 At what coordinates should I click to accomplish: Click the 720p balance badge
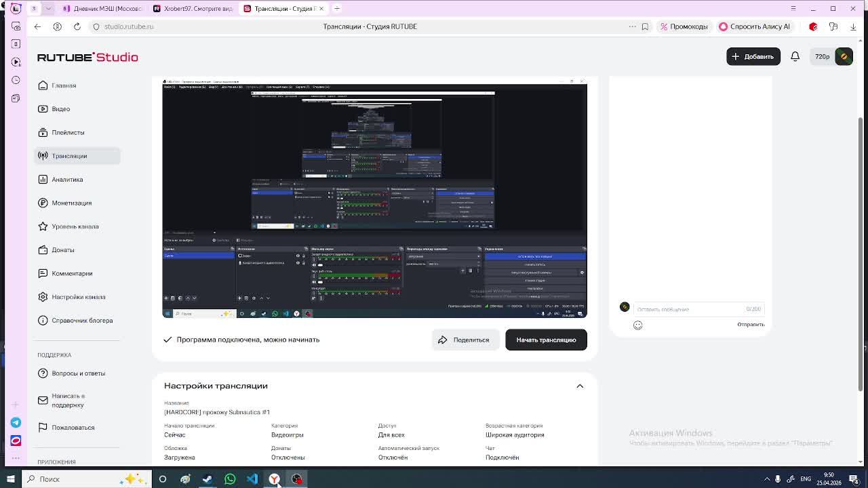pos(822,56)
